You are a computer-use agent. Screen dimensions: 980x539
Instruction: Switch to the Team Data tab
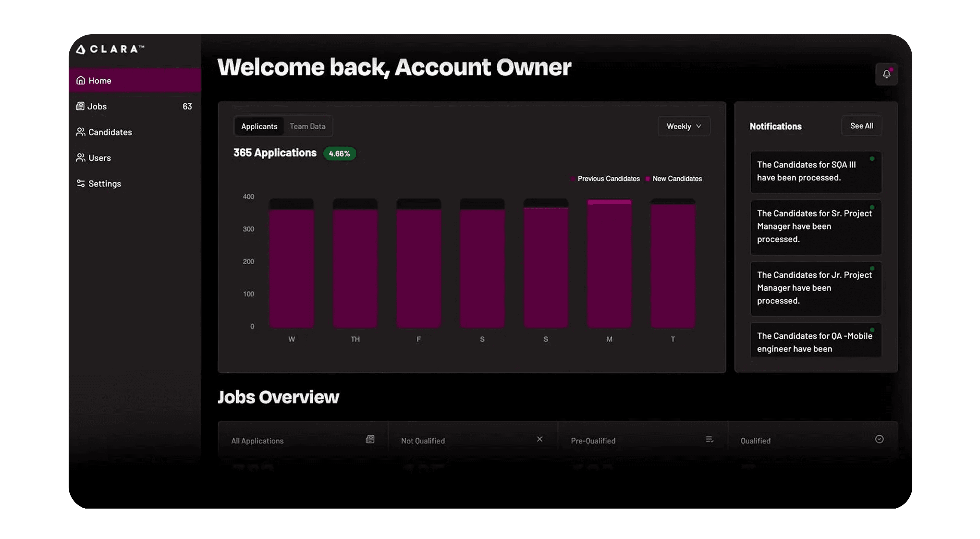click(307, 126)
